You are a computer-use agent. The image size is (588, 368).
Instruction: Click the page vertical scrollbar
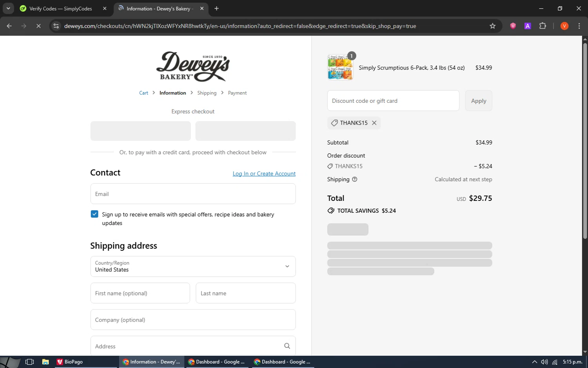(x=585, y=141)
